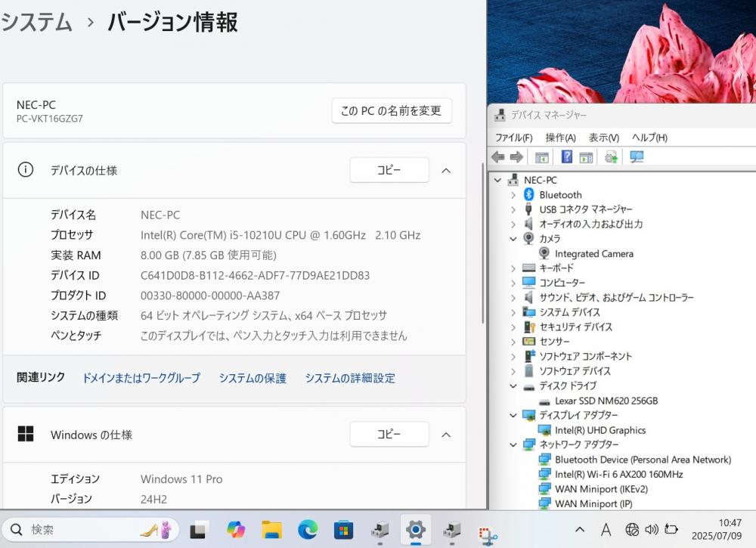
Task: Click この PC の名前を変更 button
Action: click(392, 111)
